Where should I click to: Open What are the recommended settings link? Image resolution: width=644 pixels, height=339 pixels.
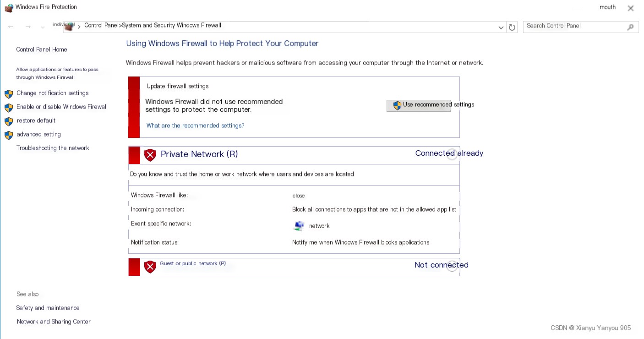pos(195,126)
